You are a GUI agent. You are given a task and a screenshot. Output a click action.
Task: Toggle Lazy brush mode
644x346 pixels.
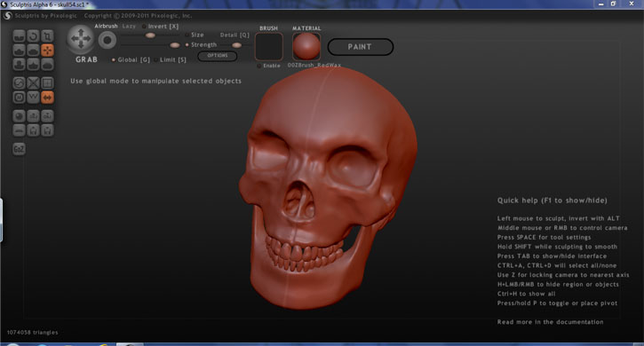(x=129, y=26)
